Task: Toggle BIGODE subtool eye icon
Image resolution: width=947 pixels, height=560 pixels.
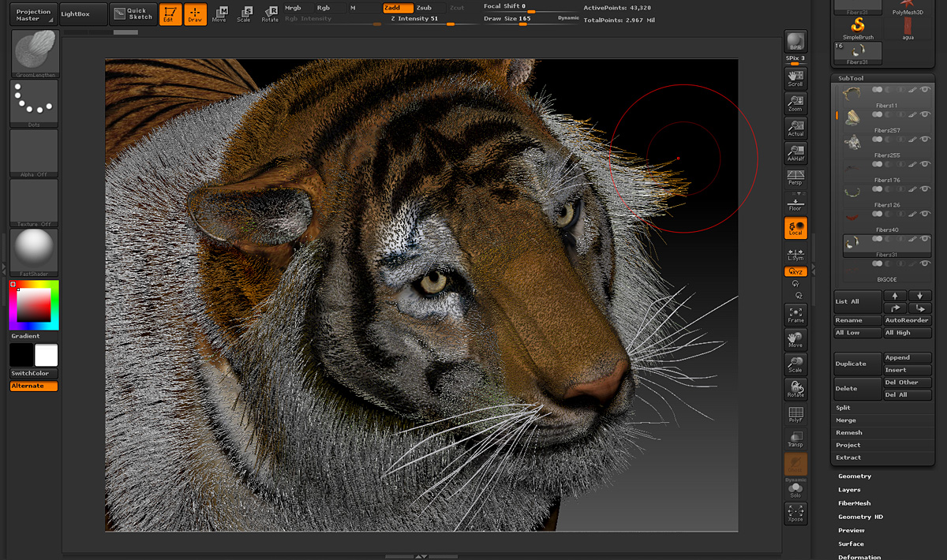Action: pos(925,265)
